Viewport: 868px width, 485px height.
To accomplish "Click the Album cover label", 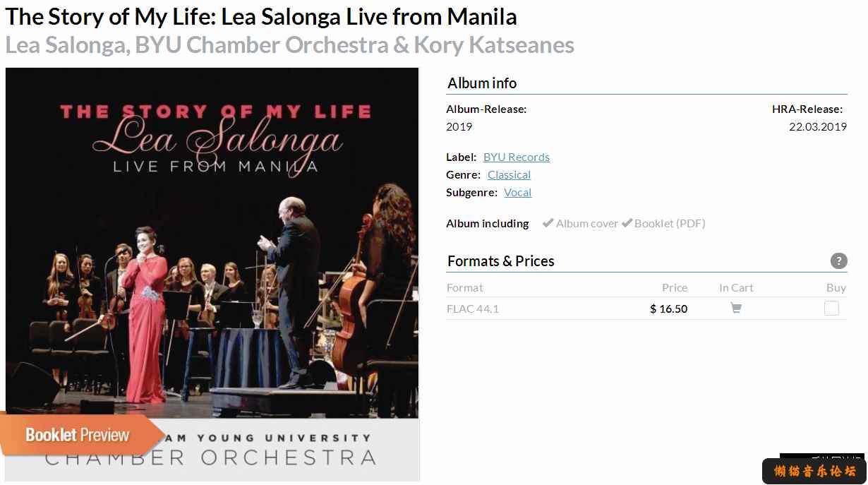I will [x=587, y=223].
